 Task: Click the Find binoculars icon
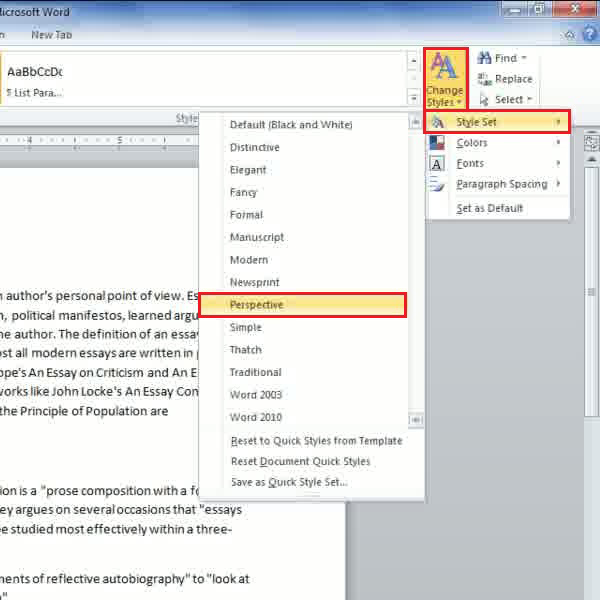(484, 58)
